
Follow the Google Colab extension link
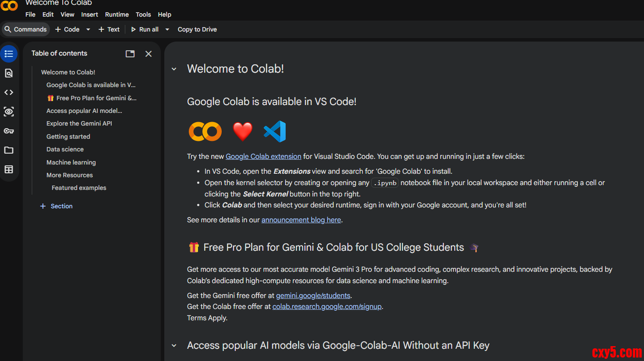263,157
